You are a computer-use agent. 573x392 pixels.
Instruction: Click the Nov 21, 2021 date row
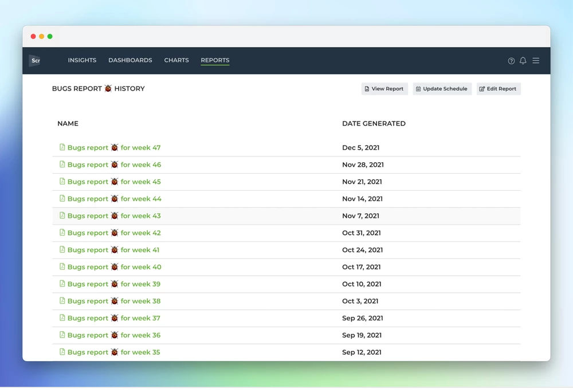point(286,182)
